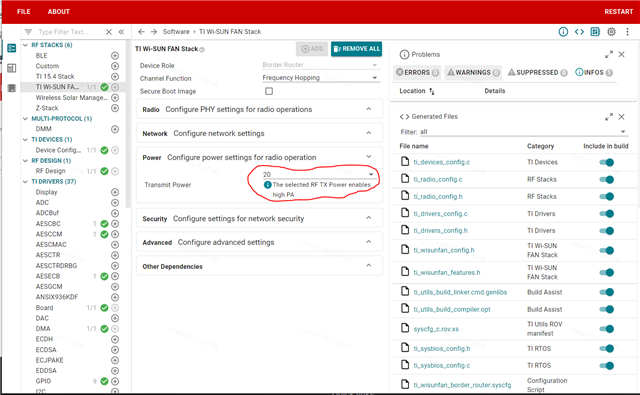Navigate forward with the right arrow
This screenshot has width=640, height=395.
(x=153, y=32)
